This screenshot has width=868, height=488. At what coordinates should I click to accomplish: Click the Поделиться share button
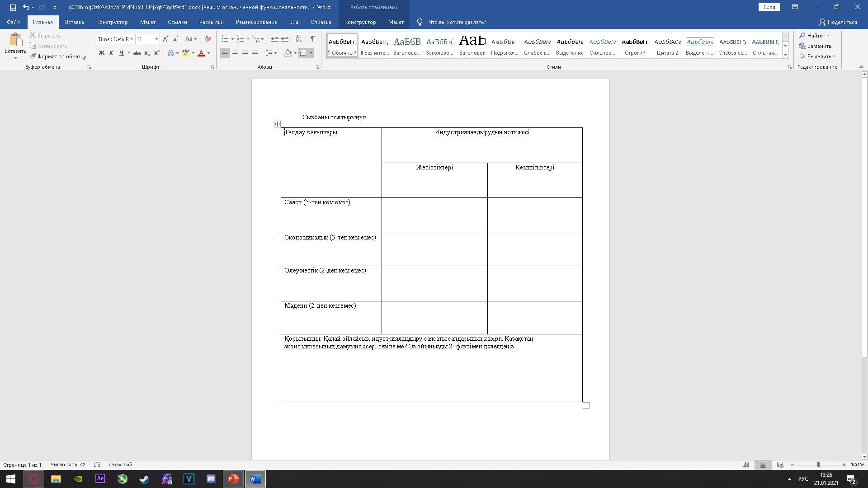point(838,22)
